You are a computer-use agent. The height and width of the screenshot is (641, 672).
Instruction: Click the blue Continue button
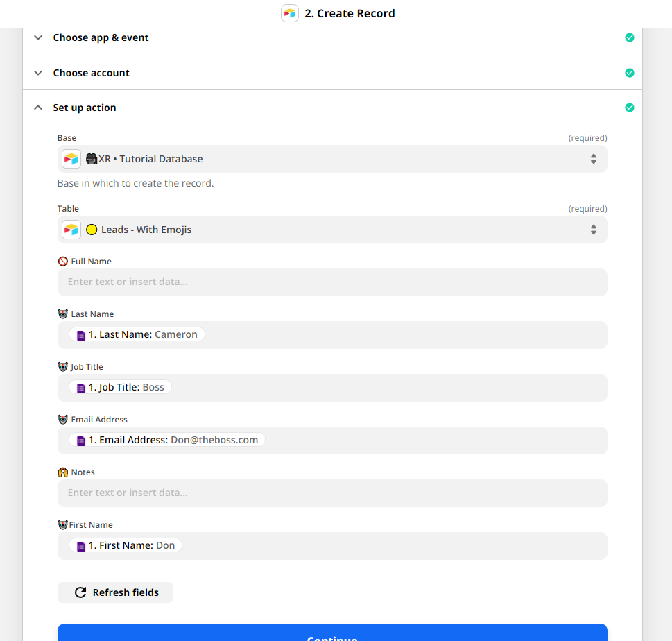[x=332, y=633]
